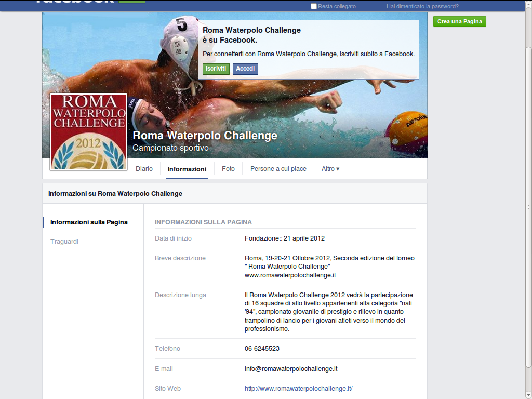Switch to the Diario tab
The image size is (532, 399).
pos(144,169)
